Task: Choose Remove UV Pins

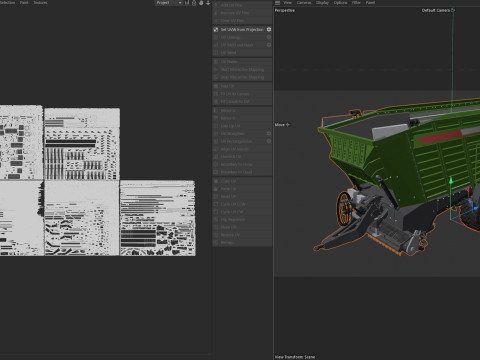Action: (242, 13)
